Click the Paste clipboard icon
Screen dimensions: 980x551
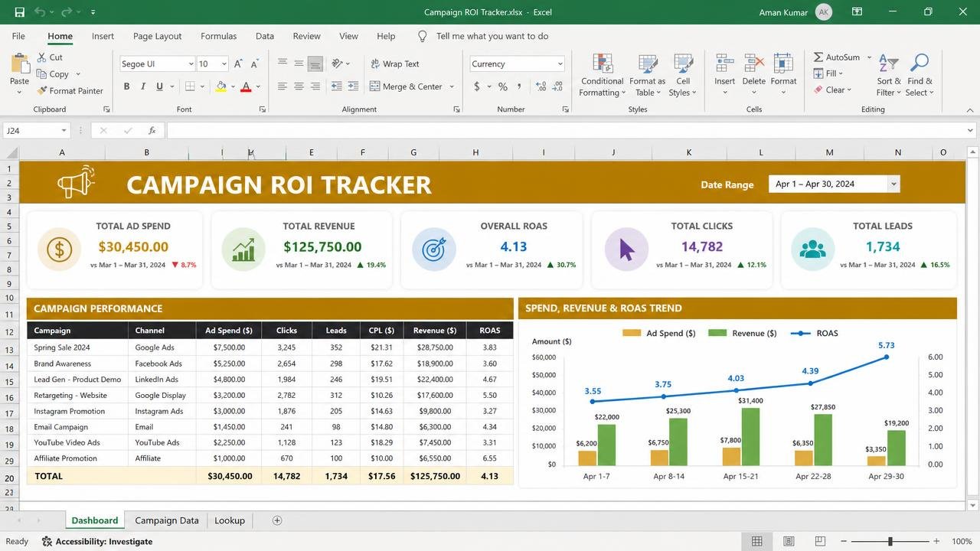coord(19,64)
